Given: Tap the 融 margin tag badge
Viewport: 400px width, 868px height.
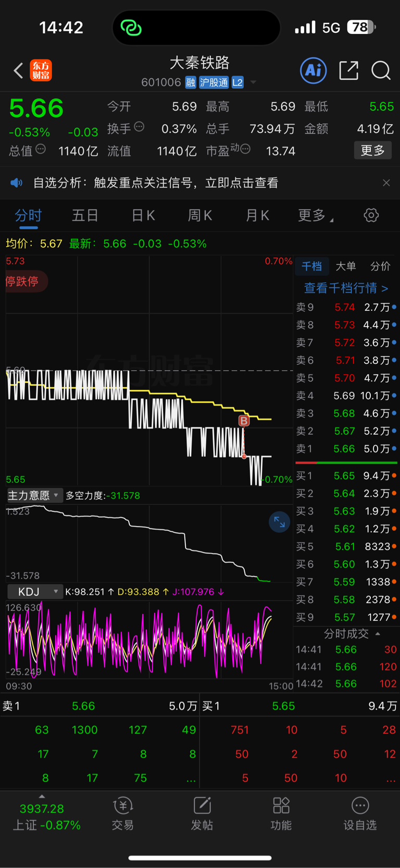Looking at the screenshot, I should click(190, 82).
